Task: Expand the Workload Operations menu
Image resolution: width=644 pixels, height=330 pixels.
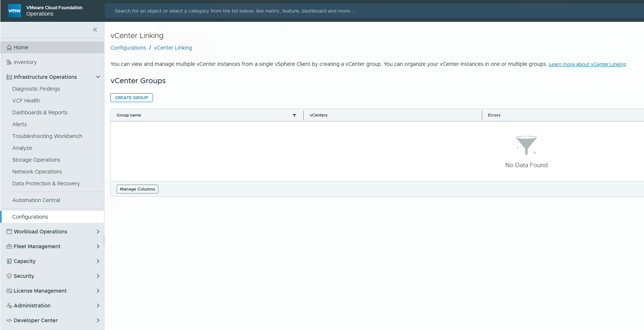Action: point(98,232)
